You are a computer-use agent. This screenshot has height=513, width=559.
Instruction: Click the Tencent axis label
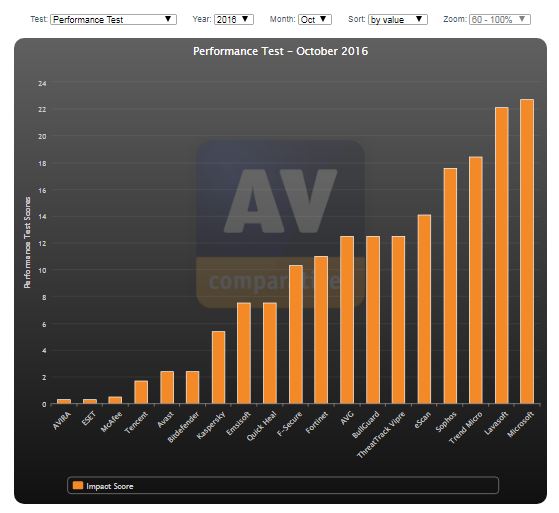coord(136,422)
